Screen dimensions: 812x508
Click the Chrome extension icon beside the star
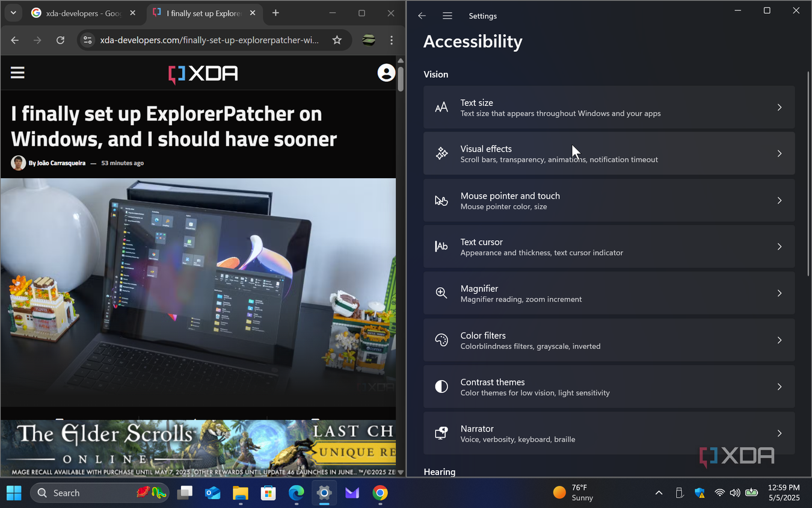369,40
